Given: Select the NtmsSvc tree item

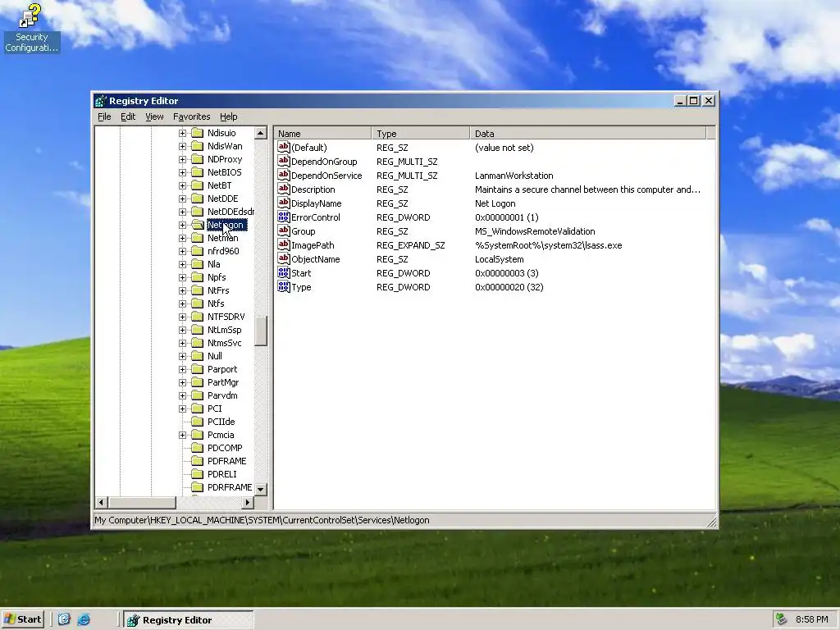Looking at the screenshot, I should [224, 343].
